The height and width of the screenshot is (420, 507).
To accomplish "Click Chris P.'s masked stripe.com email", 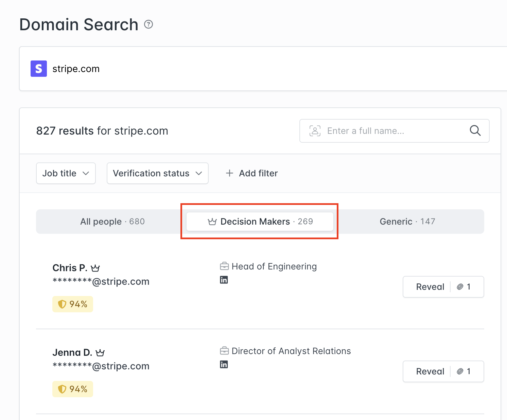I will (101, 281).
